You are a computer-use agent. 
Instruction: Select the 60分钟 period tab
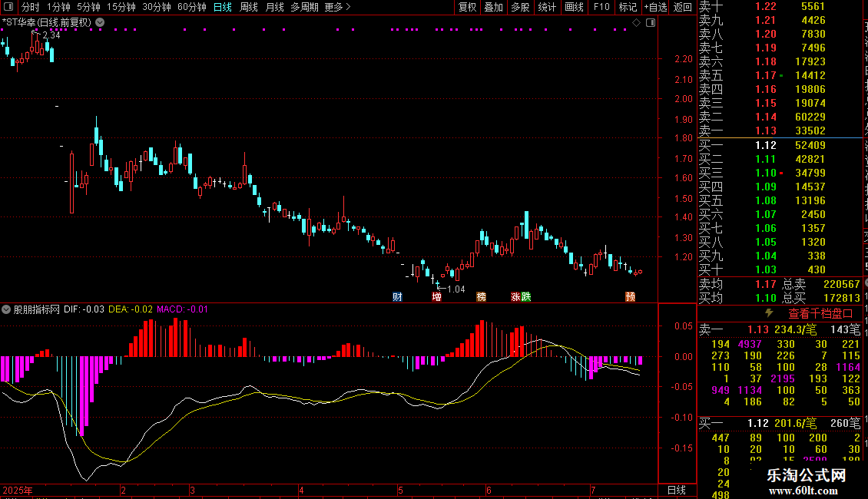tap(192, 7)
